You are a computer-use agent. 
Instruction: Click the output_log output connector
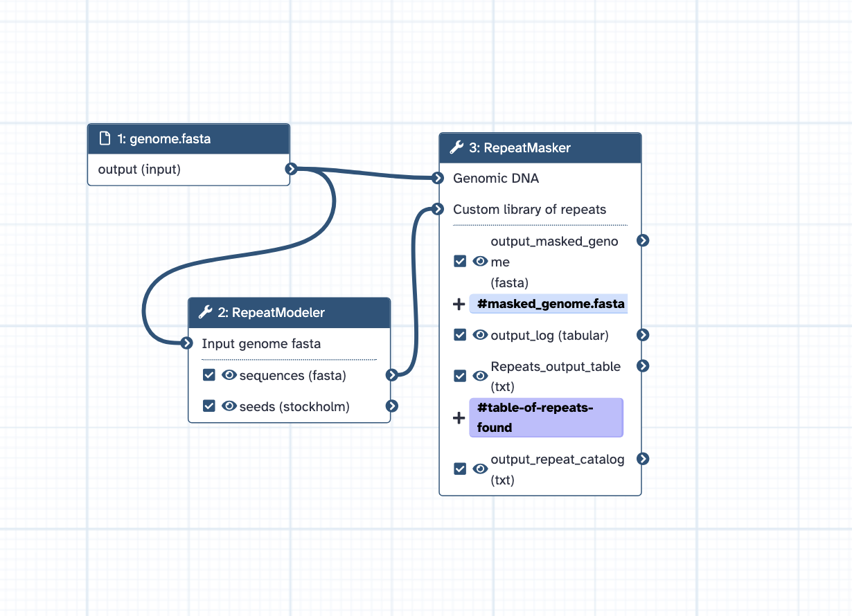click(x=643, y=335)
